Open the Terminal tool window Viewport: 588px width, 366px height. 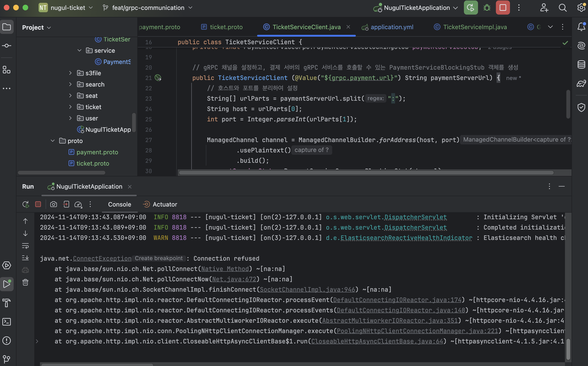click(7, 322)
